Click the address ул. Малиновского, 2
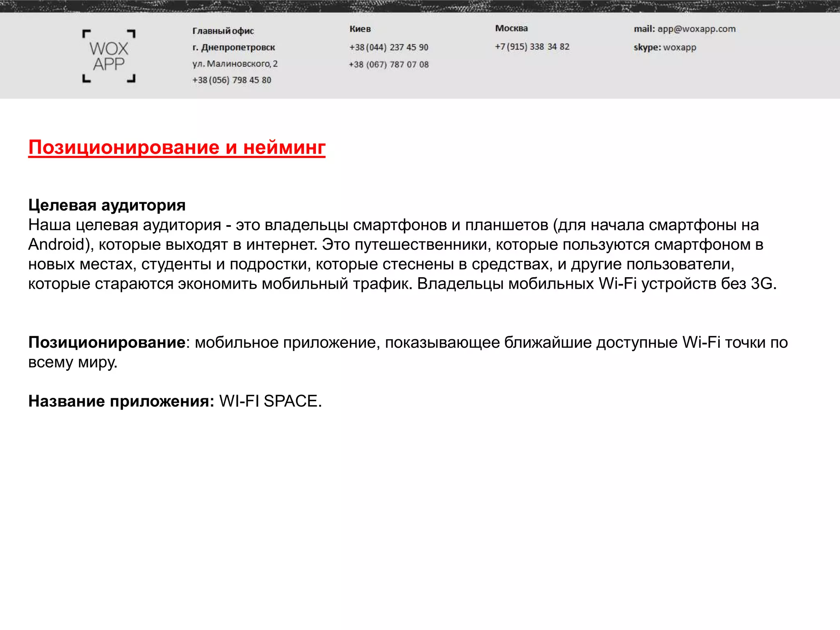Image resolution: width=840 pixels, height=630 pixels. [235, 64]
